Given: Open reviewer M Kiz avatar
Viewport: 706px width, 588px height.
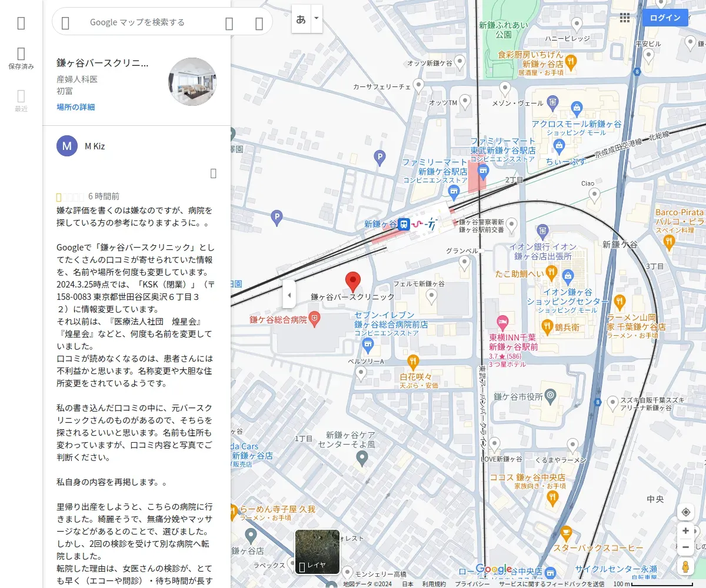Looking at the screenshot, I should [x=67, y=146].
